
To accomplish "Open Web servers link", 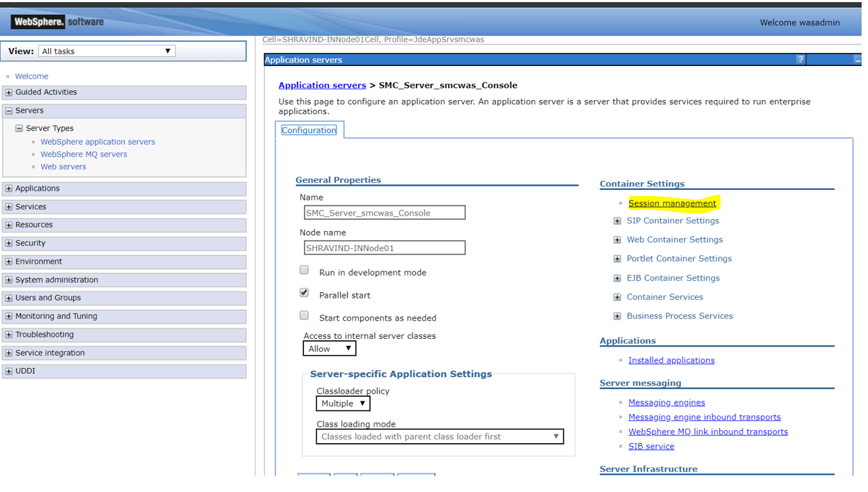I will pyautogui.click(x=63, y=167).
